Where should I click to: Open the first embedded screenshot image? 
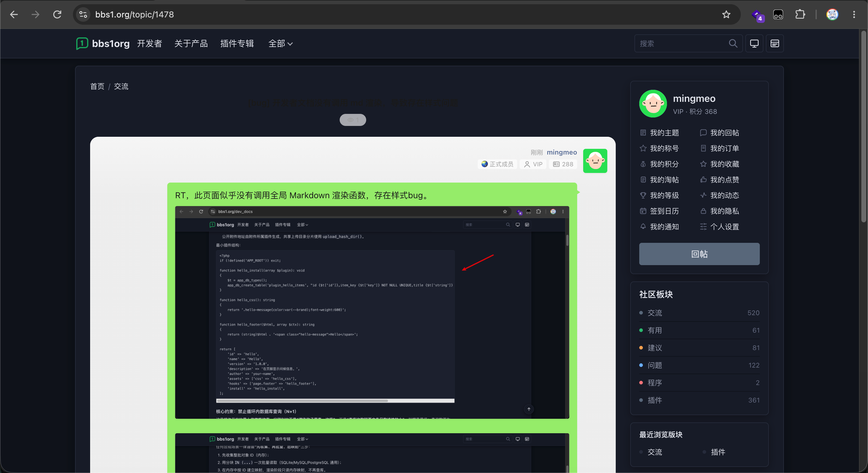point(372,312)
